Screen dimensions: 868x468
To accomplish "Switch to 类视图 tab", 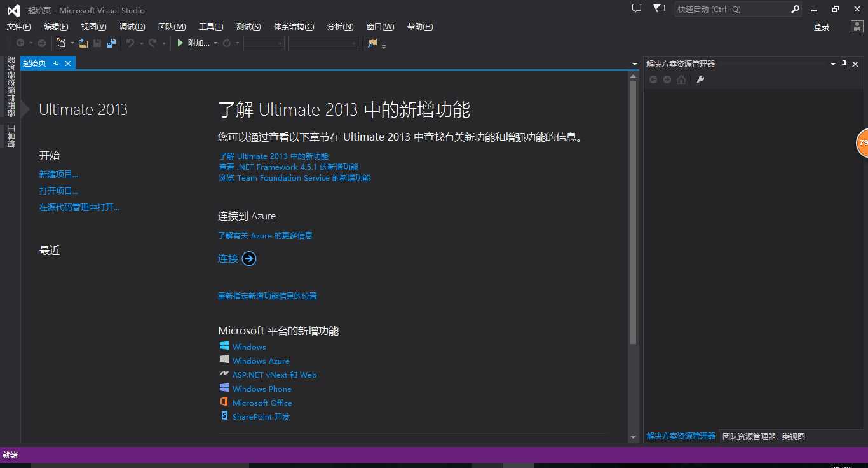I will pyautogui.click(x=794, y=436).
